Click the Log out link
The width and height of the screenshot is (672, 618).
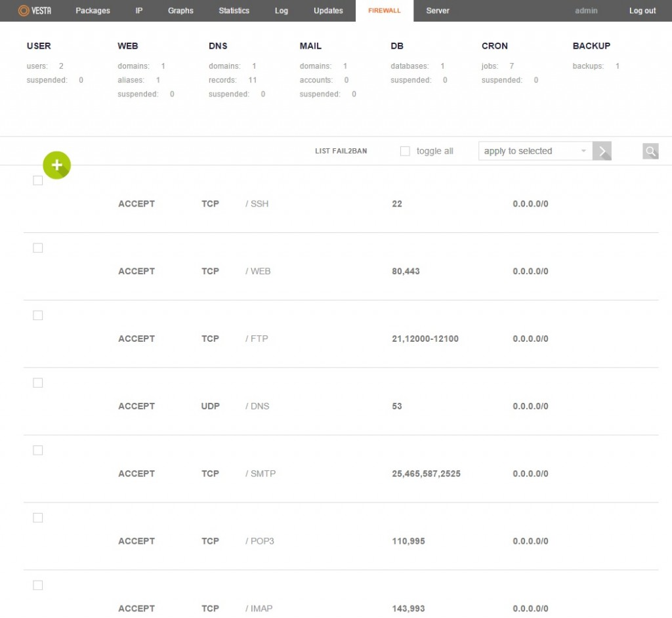coord(642,10)
